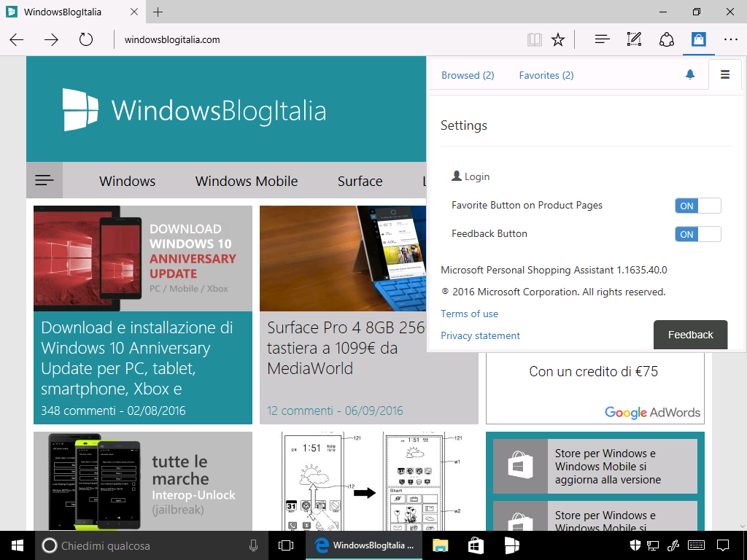This screenshot has height=560, width=747.
Task: Switch to the Browsed (2) tab
Action: tap(468, 75)
